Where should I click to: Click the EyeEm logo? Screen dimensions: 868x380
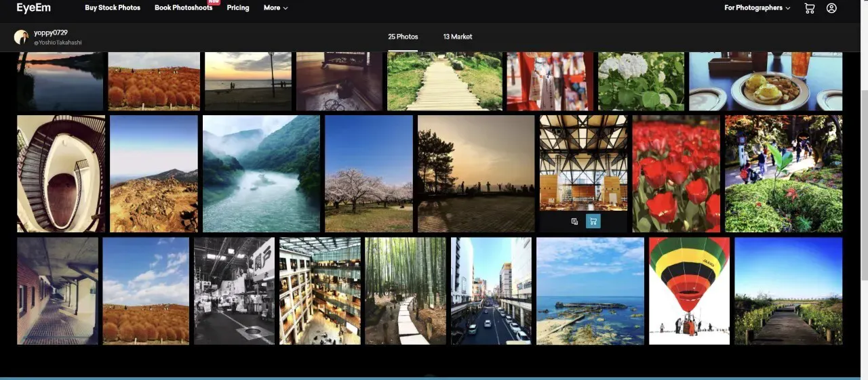(x=34, y=8)
